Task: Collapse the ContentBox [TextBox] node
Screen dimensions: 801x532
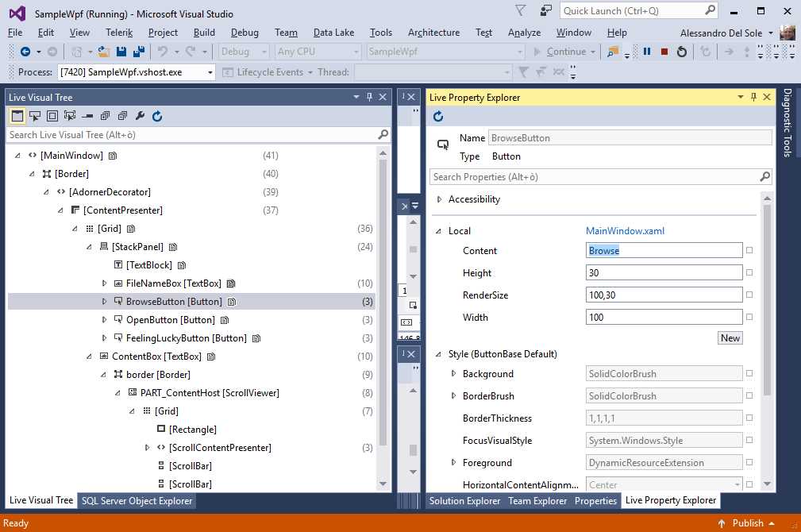Action: coord(90,357)
